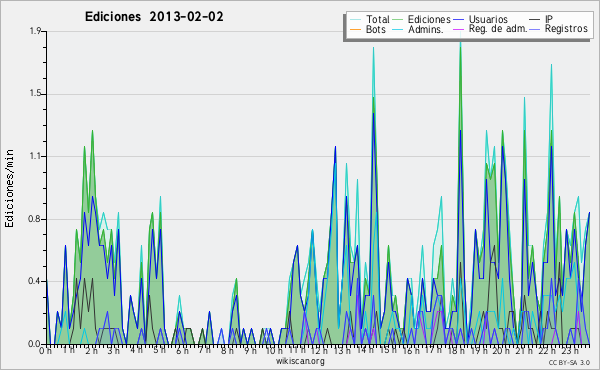Viewport: 600px width, 370px height.
Task: Select the 'IP' legend entry
Action: tap(549, 19)
